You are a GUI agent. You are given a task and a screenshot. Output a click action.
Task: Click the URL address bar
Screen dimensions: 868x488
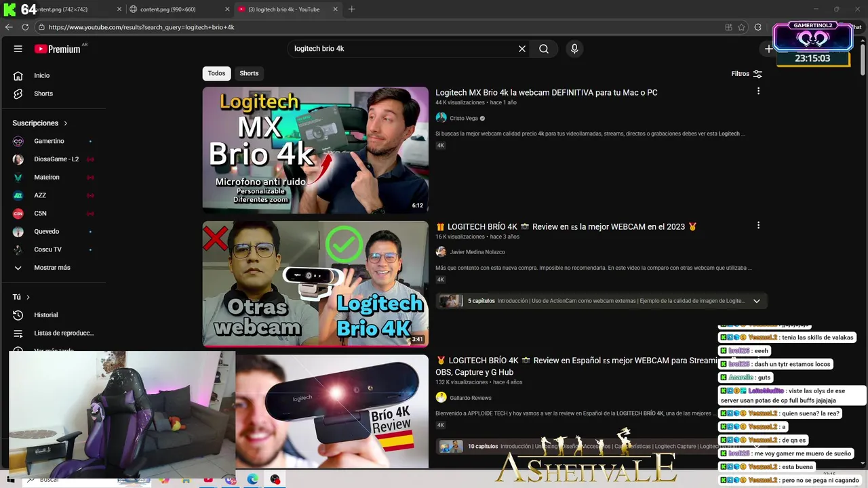tap(380, 27)
